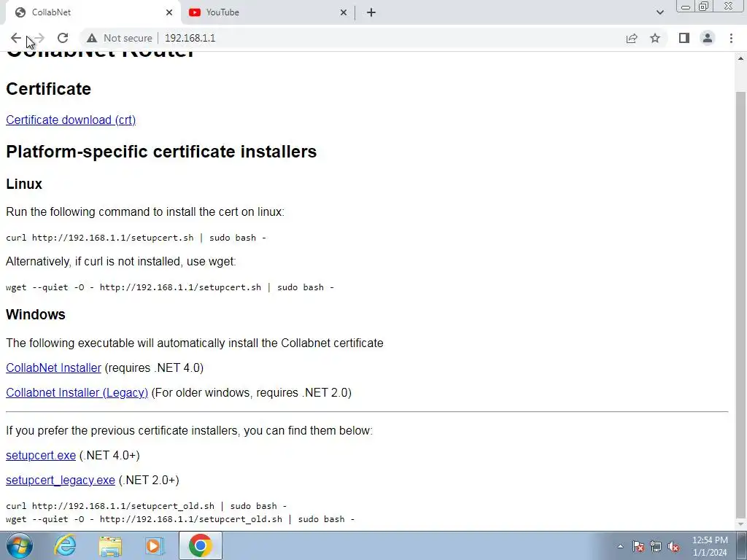The width and height of the screenshot is (747, 560).
Task: Open the Collabnet Installer (Legacy) link
Action: tap(77, 392)
